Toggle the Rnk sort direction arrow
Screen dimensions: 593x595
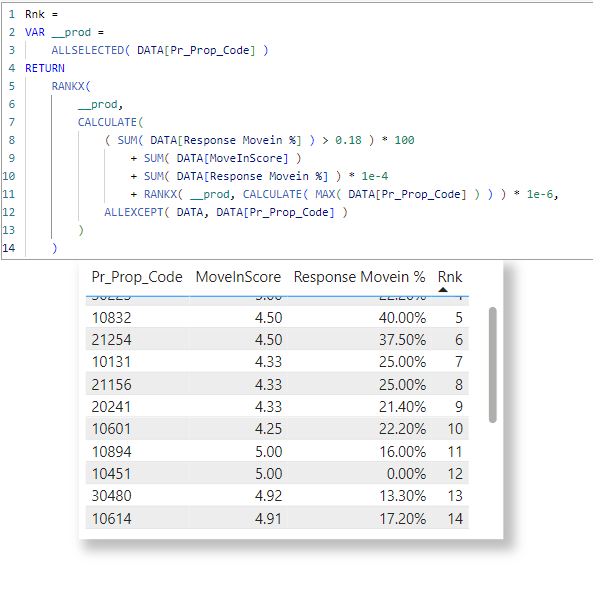point(443,290)
